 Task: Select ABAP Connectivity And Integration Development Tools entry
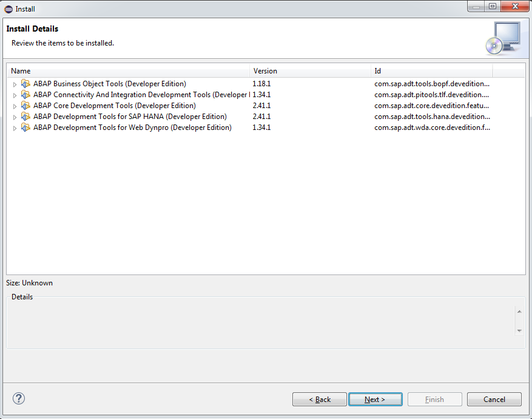[x=141, y=94]
